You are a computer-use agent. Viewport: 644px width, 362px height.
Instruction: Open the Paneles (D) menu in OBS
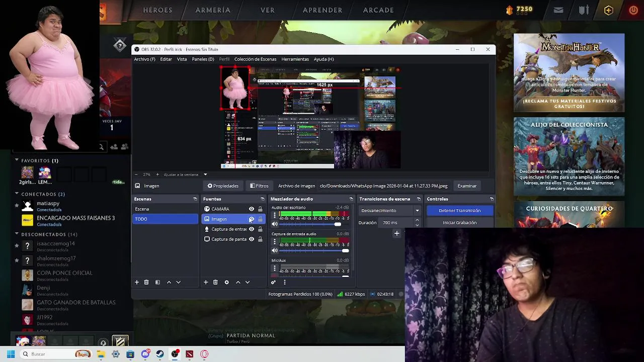point(203,59)
